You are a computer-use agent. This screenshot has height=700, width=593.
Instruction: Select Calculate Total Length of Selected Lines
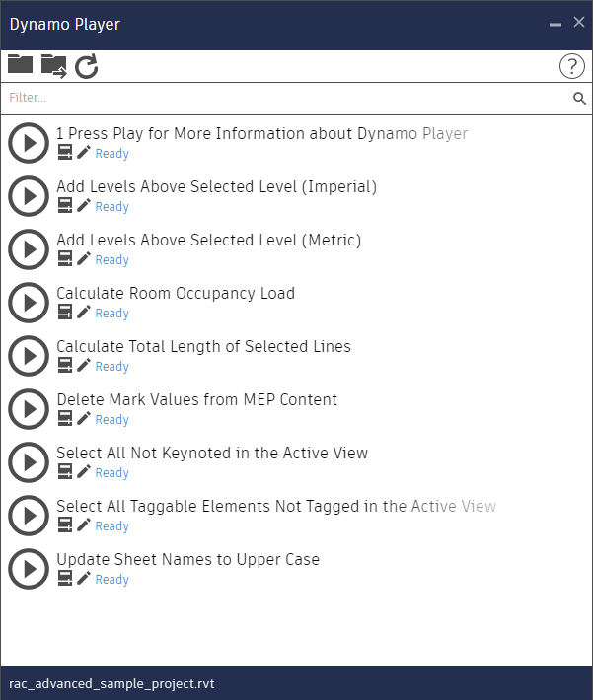pyautogui.click(x=203, y=347)
